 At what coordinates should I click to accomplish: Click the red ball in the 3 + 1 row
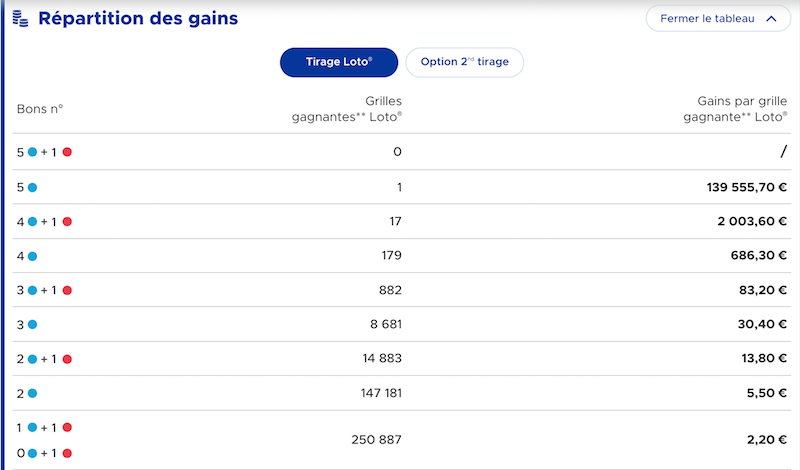67,290
